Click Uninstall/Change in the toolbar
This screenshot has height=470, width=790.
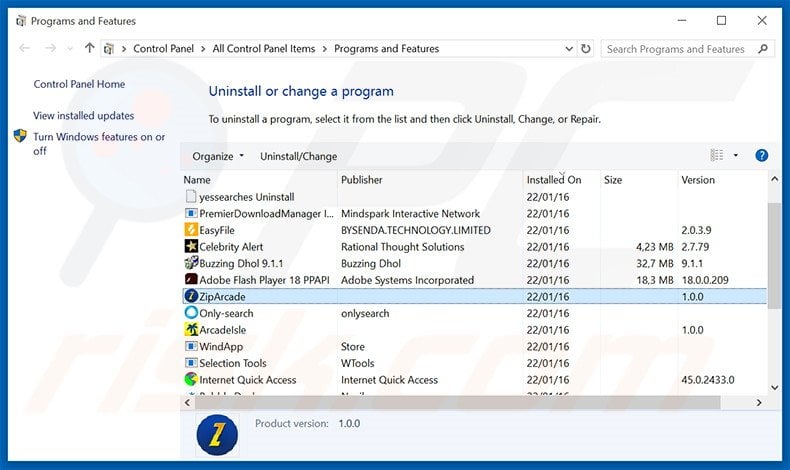pyautogui.click(x=298, y=156)
